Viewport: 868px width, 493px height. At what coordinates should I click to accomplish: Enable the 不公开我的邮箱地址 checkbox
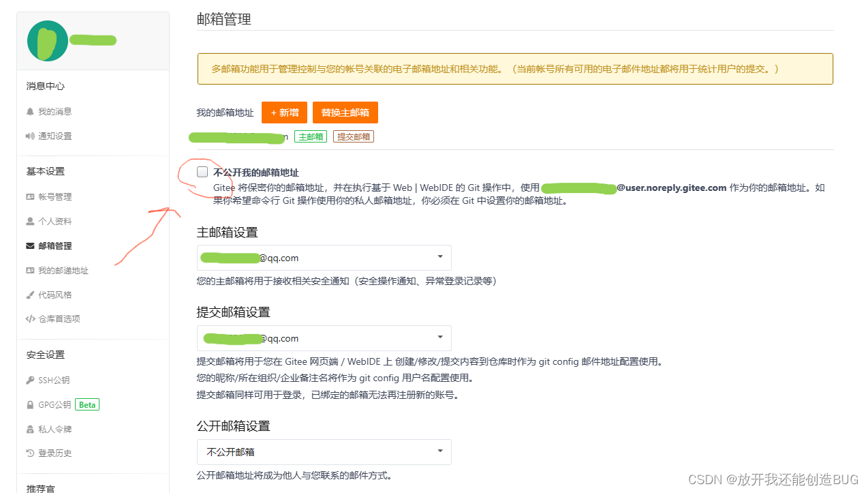202,172
